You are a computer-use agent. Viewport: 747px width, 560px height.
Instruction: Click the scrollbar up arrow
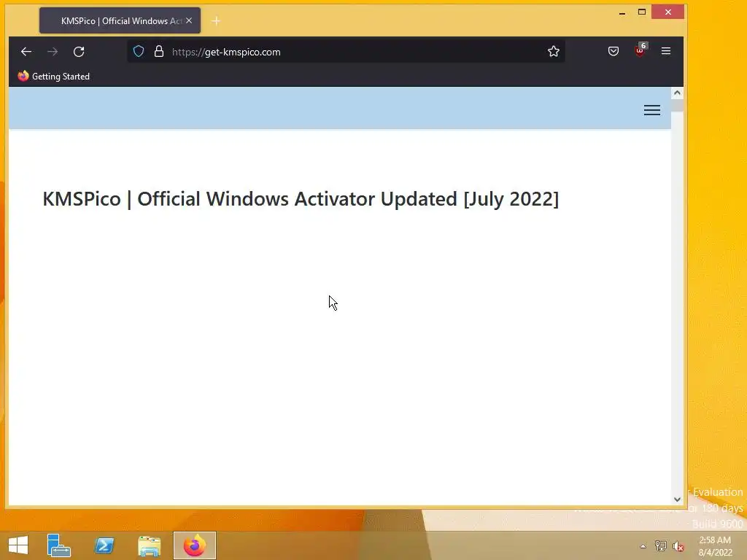[677, 93]
